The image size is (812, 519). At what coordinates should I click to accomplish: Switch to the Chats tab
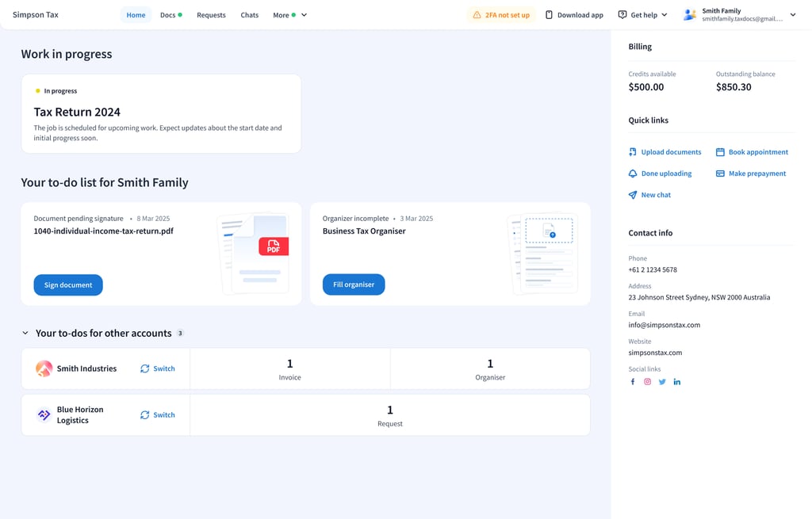pyautogui.click(x=249, y=15)
